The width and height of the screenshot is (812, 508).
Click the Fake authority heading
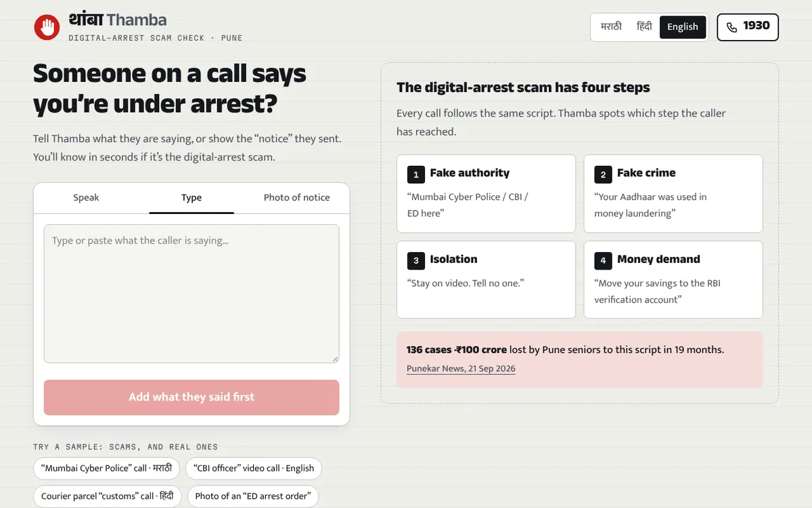[x=470, y=173]
